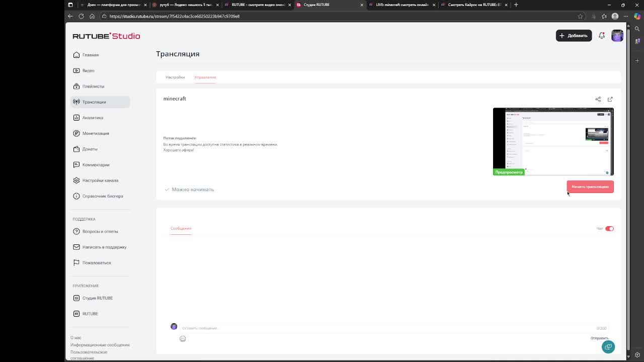Viewport: 644px width, 362px height.
Task: Click the browser refresh button
Action: 81,16
